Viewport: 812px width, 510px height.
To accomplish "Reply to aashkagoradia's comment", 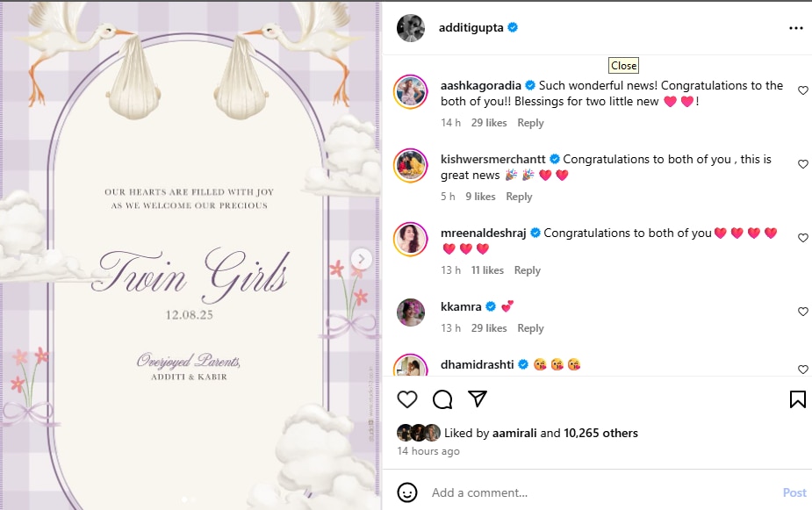I will coord(530,123).
